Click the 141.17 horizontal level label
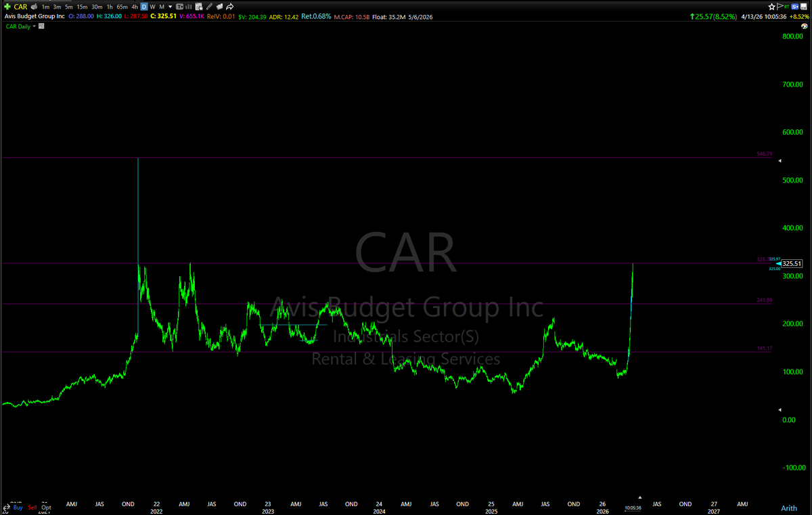Image resolution: width=812 pixels, height=515 pixels. [764, 349]
